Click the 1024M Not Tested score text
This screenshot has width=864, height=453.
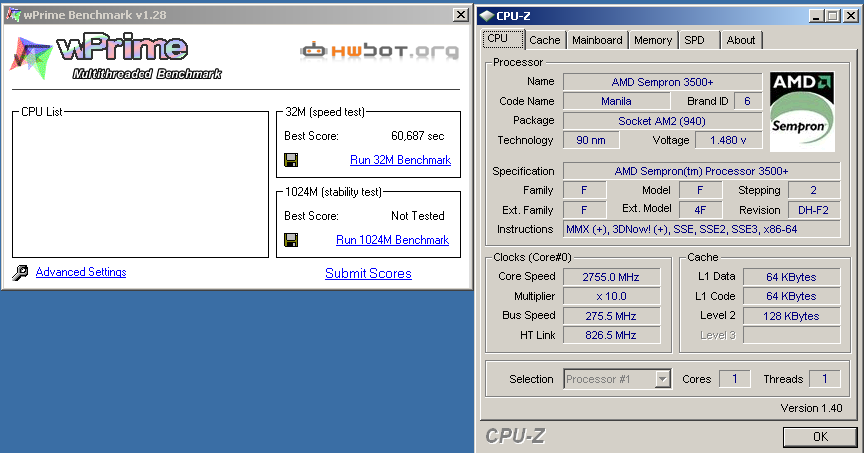click(418, 216)
